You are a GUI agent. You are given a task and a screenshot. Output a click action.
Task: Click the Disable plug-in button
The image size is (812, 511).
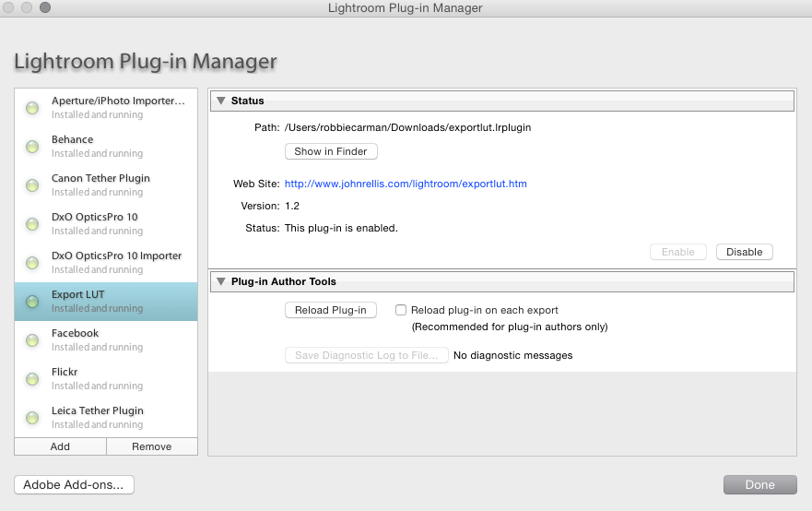click(x=744, y=252)
